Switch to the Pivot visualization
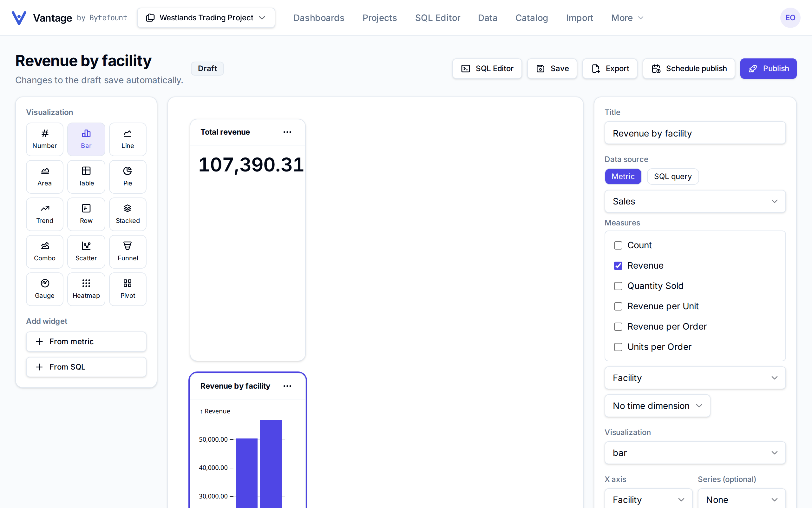Screen dimensions: 812x508 pos(128,289)
